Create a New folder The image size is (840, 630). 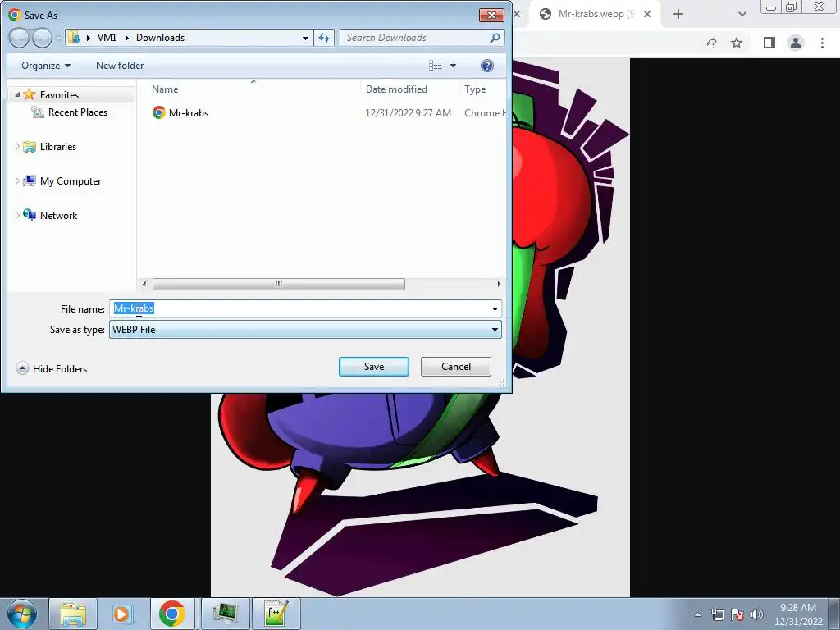120,66
